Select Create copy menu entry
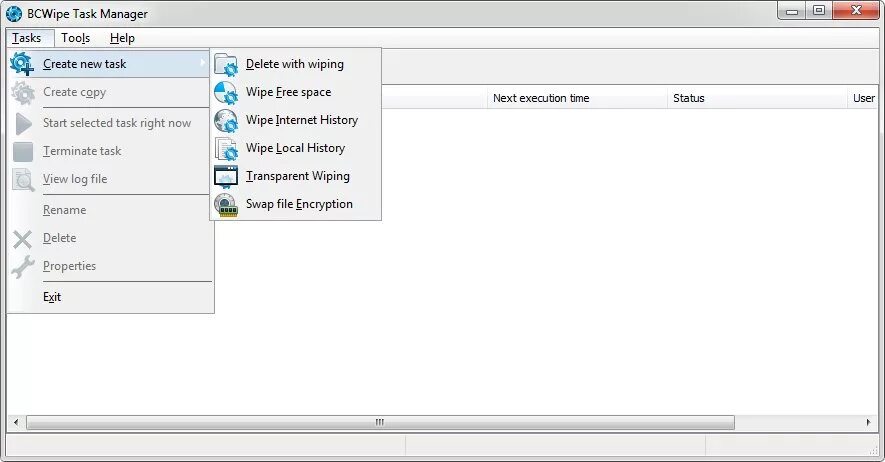Viewport: 885px width, 462px height. click(x=109, y=92)
